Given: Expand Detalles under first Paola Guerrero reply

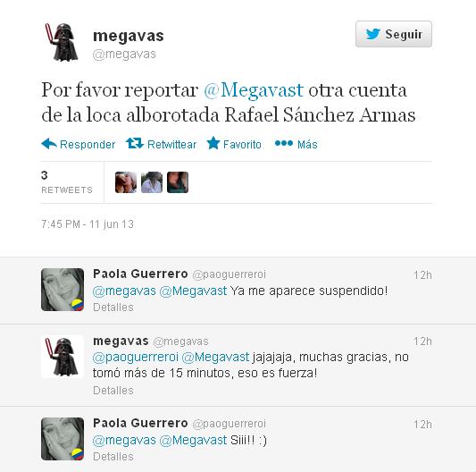Looking at the screenshot, I should [x=113, y=308].
